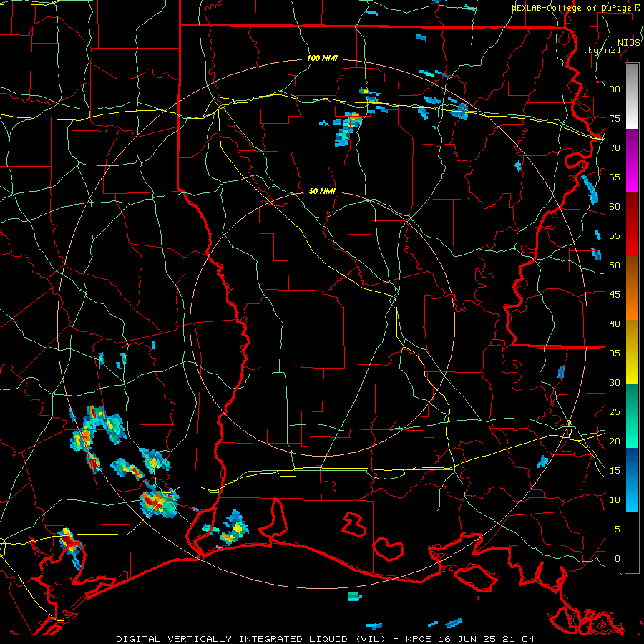Click the 75 value on the color scale
644x644 pixels.
pyautogui.click(x=615, y=118)
